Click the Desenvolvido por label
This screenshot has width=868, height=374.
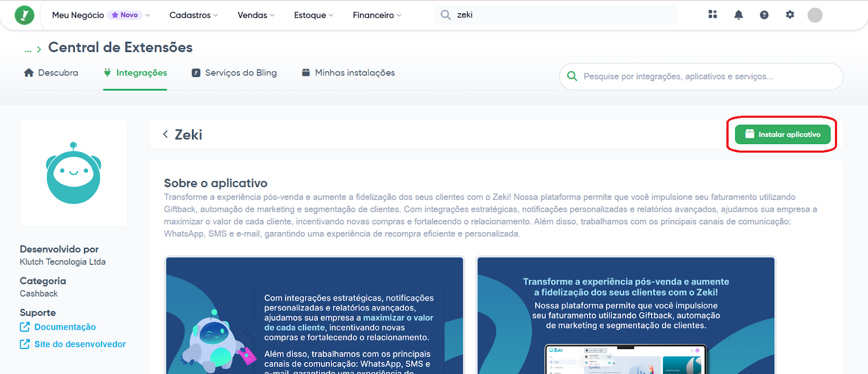[x=59, y=249]
